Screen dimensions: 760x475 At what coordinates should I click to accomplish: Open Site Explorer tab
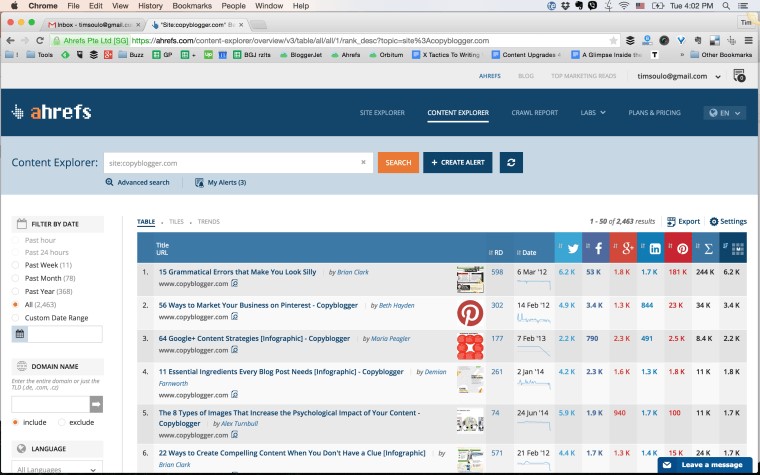point(382,112)
